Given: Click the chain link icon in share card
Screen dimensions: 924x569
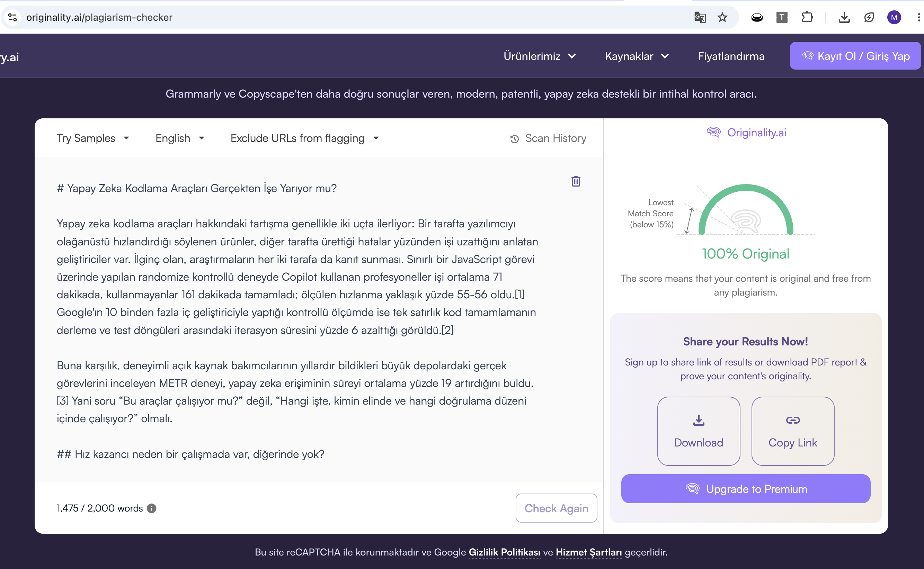Looking at the screenshot, I should pyautogui.click(x=793, y=420).
